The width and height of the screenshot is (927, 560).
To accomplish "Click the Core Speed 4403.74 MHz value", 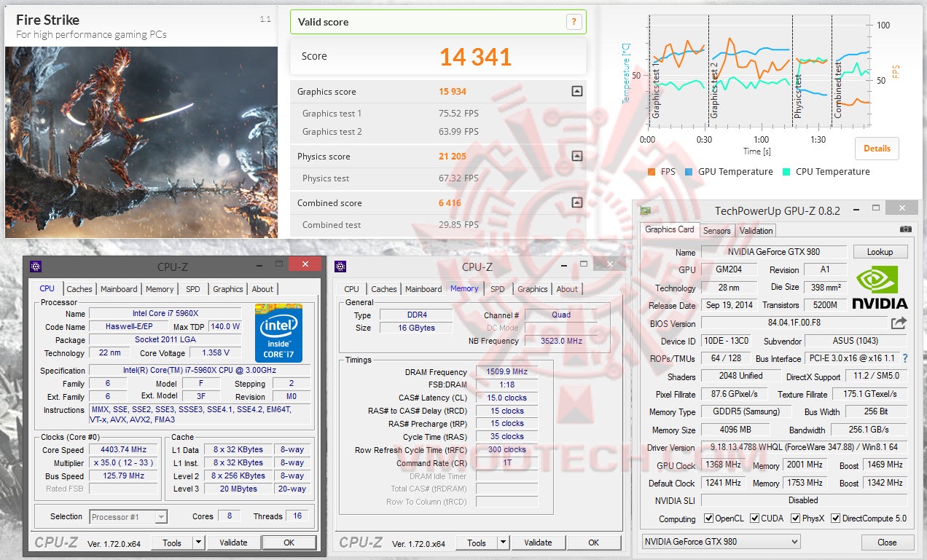I will coord(122,449).
